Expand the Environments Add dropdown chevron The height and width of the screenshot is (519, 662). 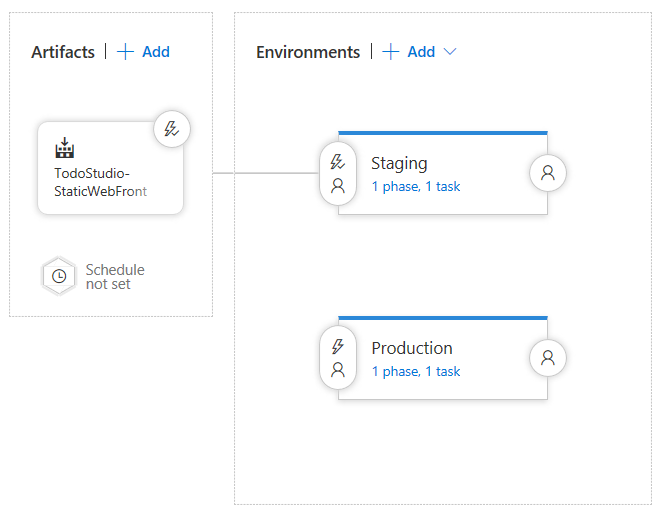[x=450, y=52]
